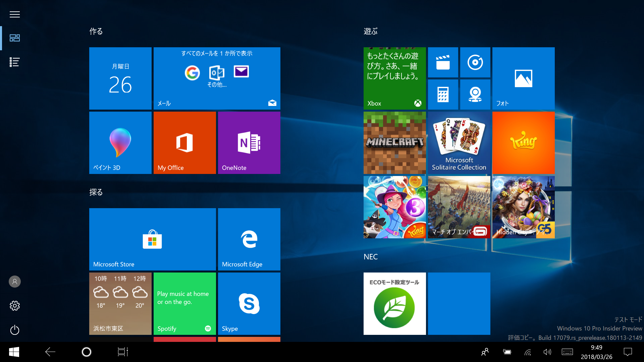
Task: Open the Xbox tile
Action: [395, 78]
